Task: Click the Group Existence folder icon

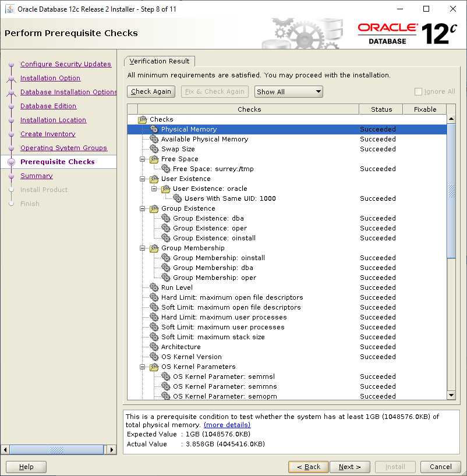Action: (154, 208)
